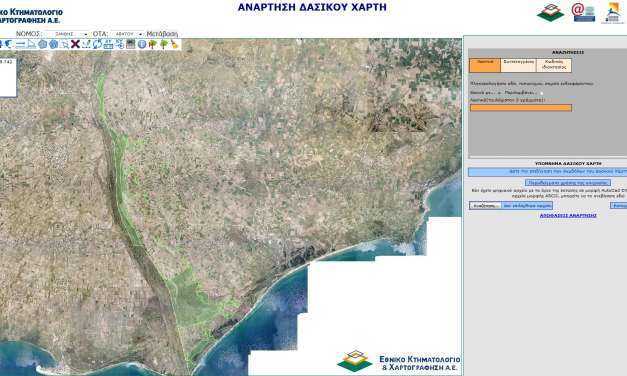Click the blue forest map legend bar

click(548, 172)
